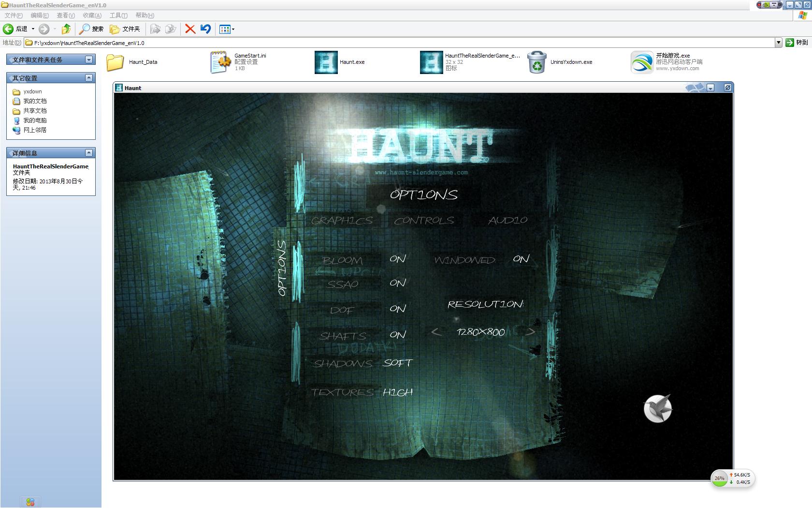Toggle the SSAO setting ON value
This screenshot has height=508, width=812.
point(398,283)
